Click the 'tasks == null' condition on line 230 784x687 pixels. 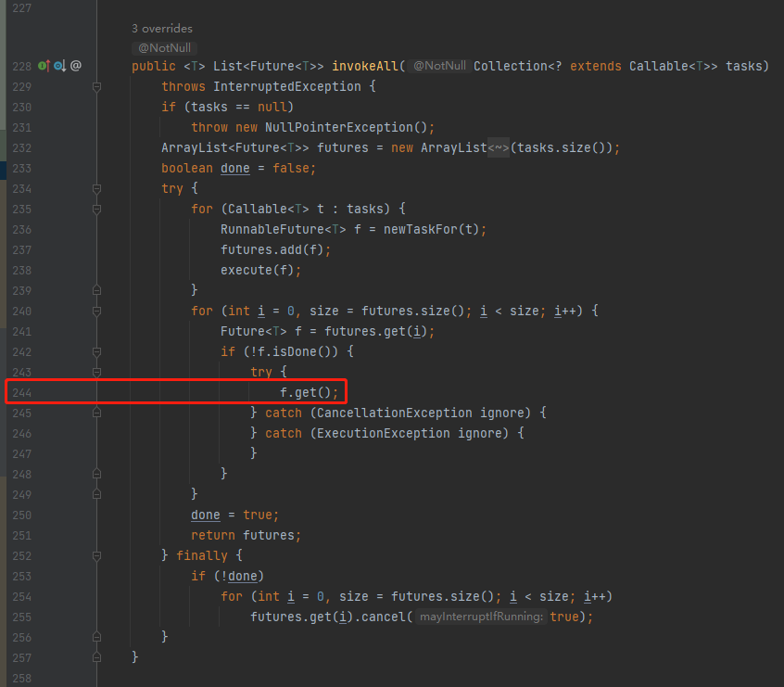[239, 107]
